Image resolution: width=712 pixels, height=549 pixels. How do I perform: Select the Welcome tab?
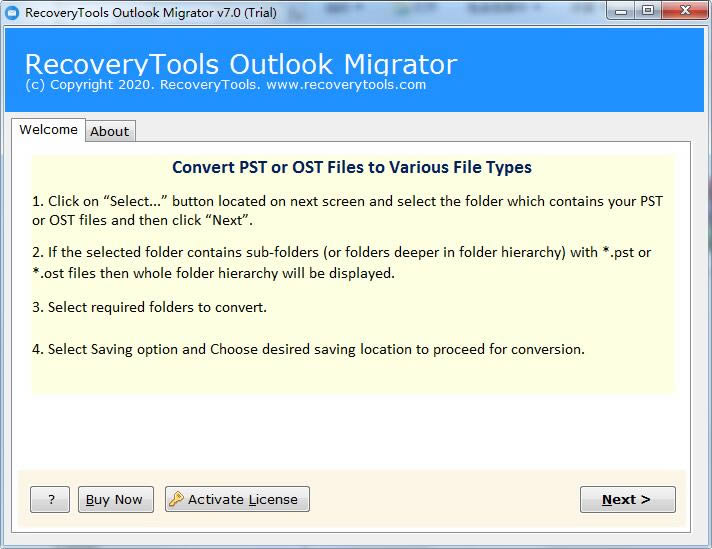[48, 130]
